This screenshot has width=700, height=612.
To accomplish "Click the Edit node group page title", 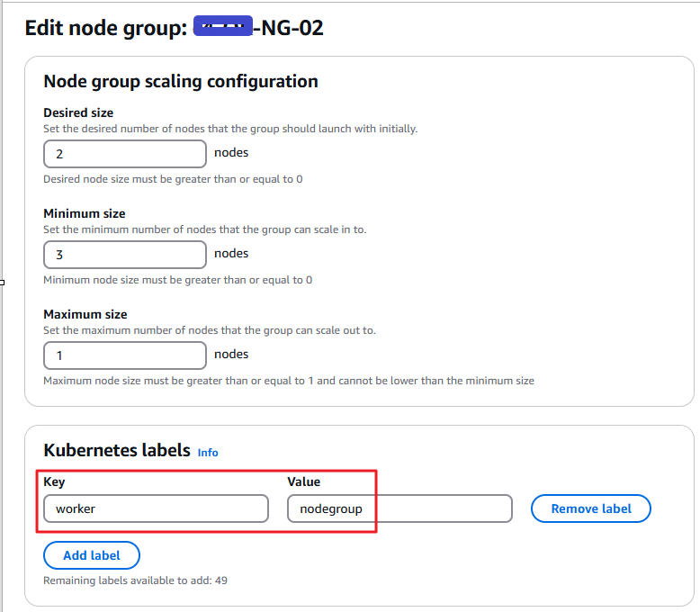I will 174,28.
